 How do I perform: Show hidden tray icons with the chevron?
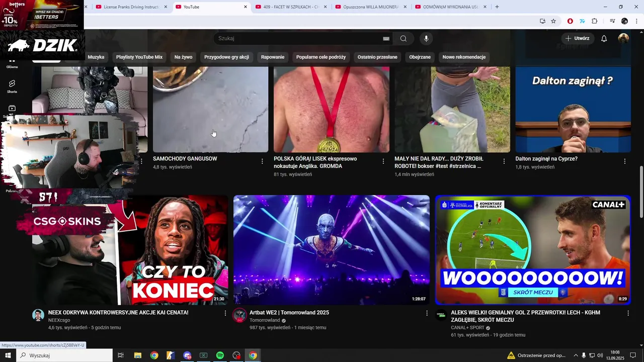pyautogui.click(x=576, y=355)
